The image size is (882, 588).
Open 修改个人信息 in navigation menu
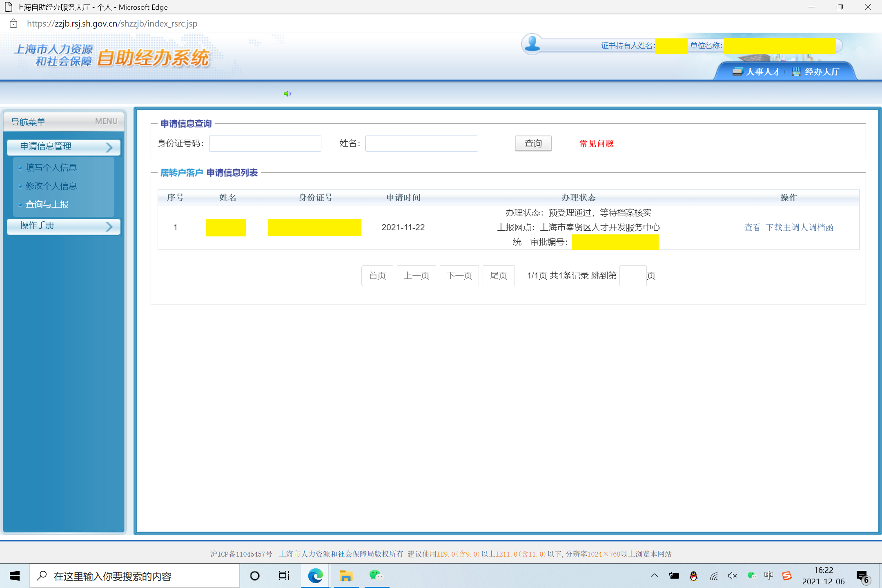point(51,186)
